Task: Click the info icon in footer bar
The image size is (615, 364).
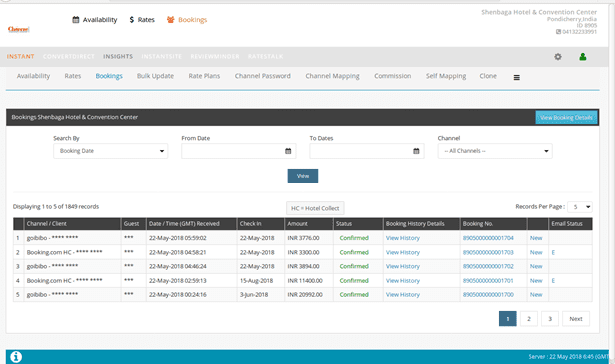Action: point(16,357)
